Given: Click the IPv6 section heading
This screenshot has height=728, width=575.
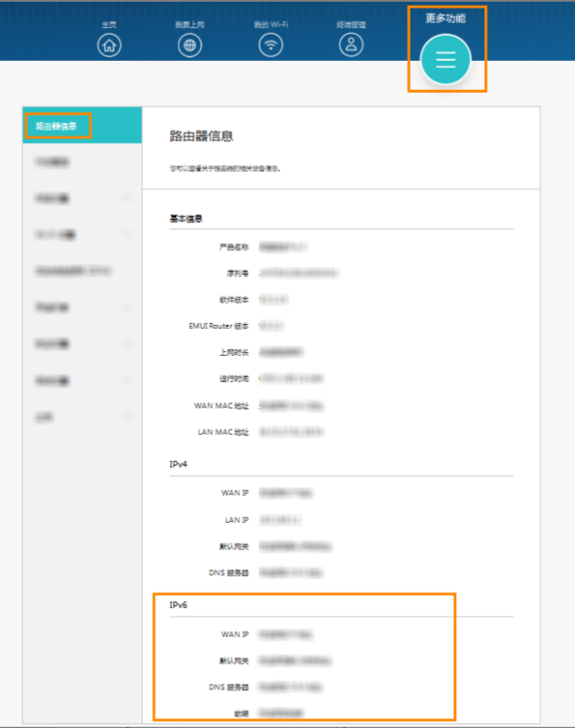Looking at the screenshot, I should coord(178,605).
